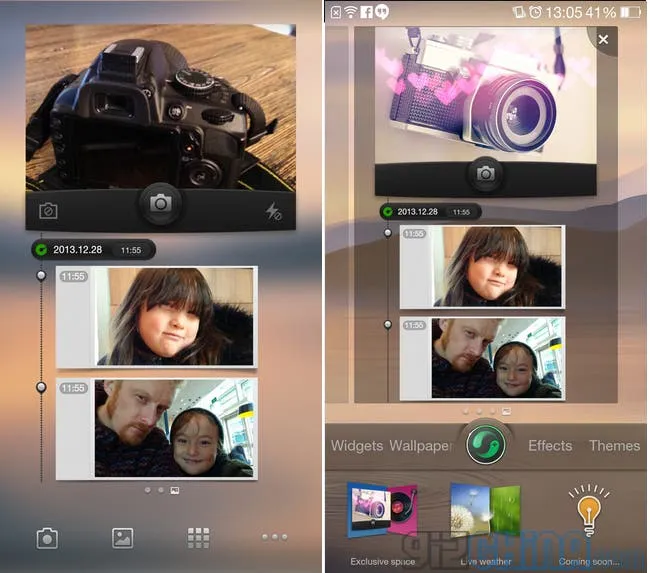
Task: Tap the 2013.12.28 date label on left
Action: pos(78,250)
